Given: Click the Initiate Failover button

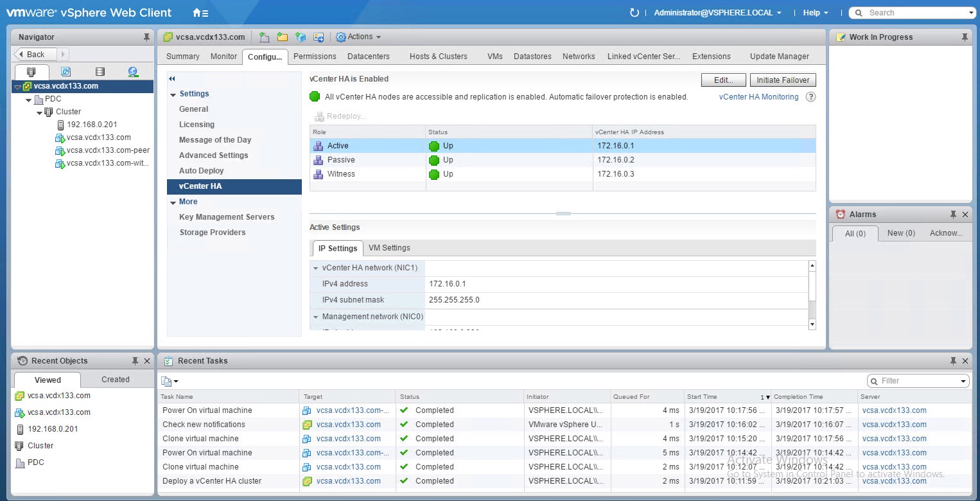Looking at the screenshot, I should tap(783, 80).
